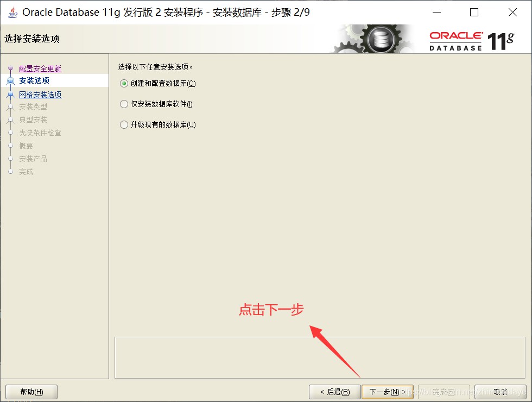This screenshot has height=402, width=532.
Task: Select the 创建和配置数据库 radio option
Action: (124, 84)
